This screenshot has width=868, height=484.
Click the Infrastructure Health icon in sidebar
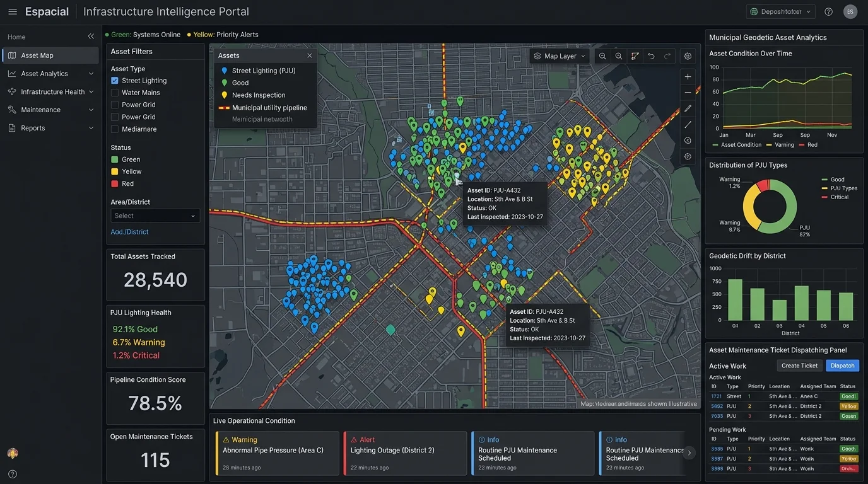pyautogui.click(x=12, y=91)
